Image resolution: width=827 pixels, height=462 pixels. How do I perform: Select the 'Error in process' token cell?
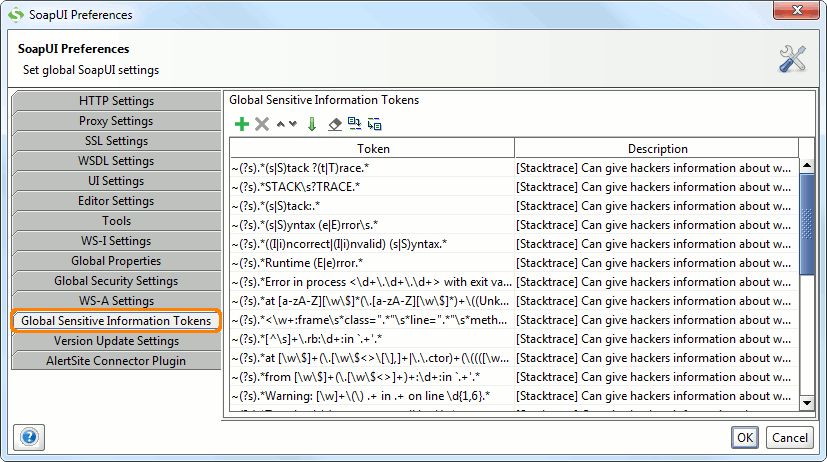372,282
